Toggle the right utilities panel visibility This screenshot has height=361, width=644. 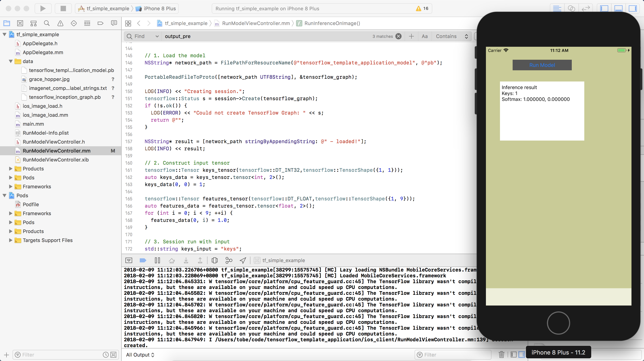[x=633, y=8]
